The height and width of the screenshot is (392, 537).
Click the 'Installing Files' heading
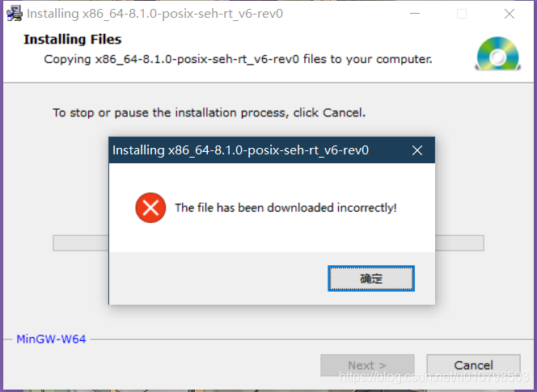coord(72,40)
